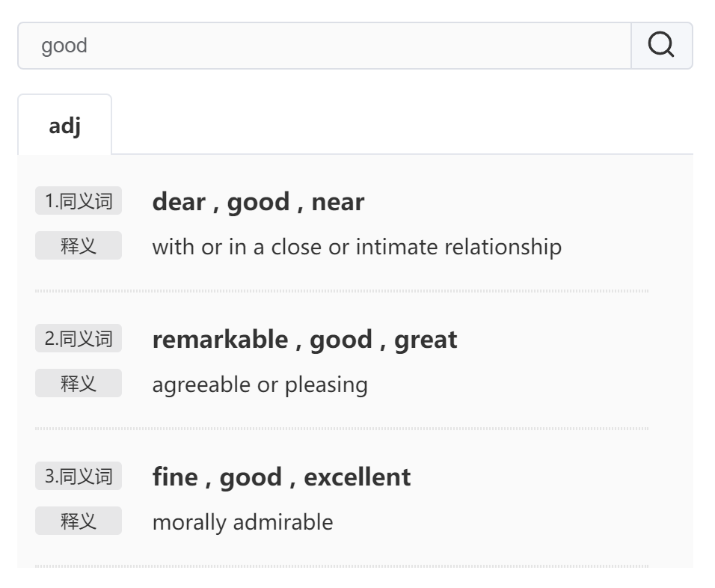The width and height of the screenshot is (715, 588).
Task: Click the 释义 label beside morally admirable
Action: pos(79,521)
